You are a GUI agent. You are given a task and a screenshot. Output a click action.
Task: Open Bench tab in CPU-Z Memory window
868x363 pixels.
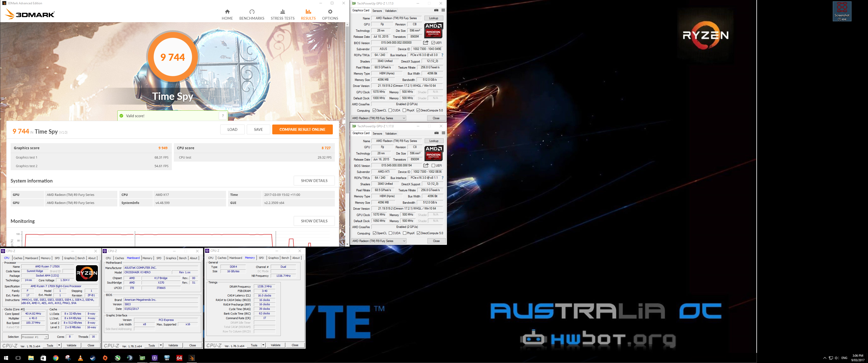coord(285,258)
